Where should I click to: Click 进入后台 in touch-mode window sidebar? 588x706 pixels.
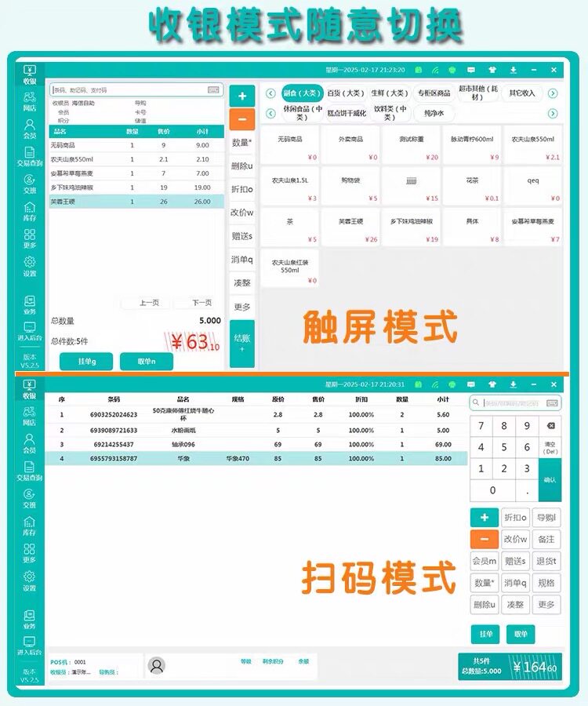click(29, 331)
